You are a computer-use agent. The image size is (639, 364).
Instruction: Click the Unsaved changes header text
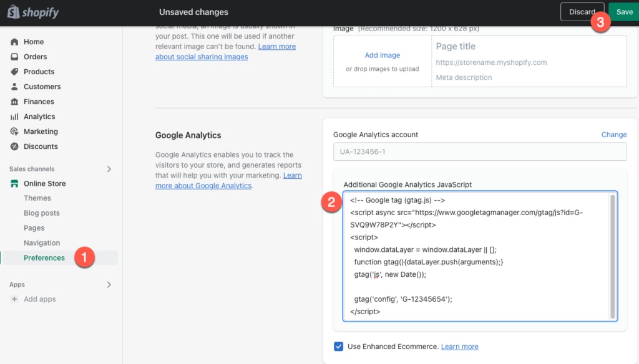pos(193,12)
